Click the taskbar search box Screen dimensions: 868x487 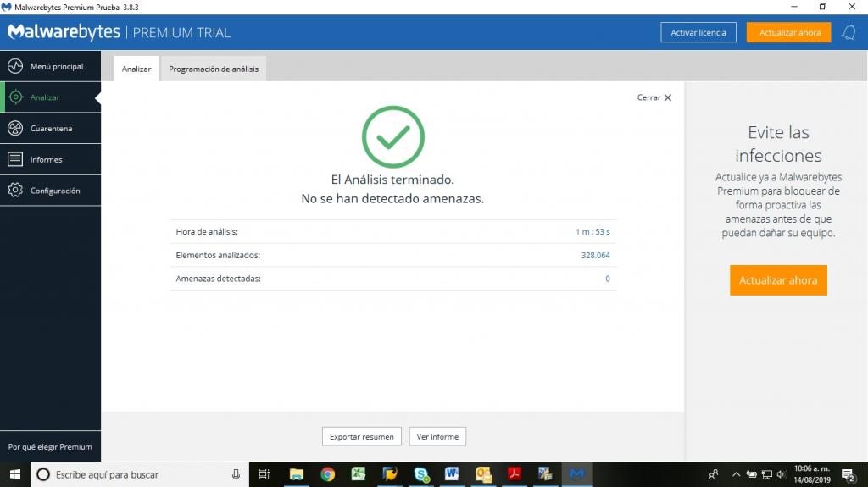pyautogui.click(x=140, y=474)
